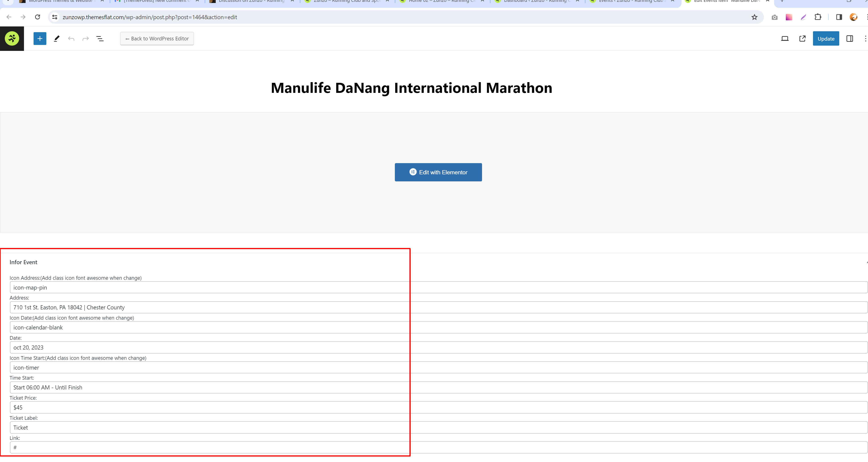Screen dimensions: 868x462
Task: Click the Icon Date field icon-calendar-blank
Action: [x=438, y=327]
